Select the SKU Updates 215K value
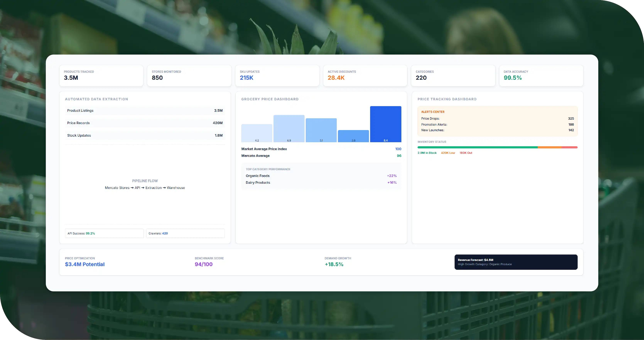The width and height of the screenshot is (644, 340). tap(246, 78)
